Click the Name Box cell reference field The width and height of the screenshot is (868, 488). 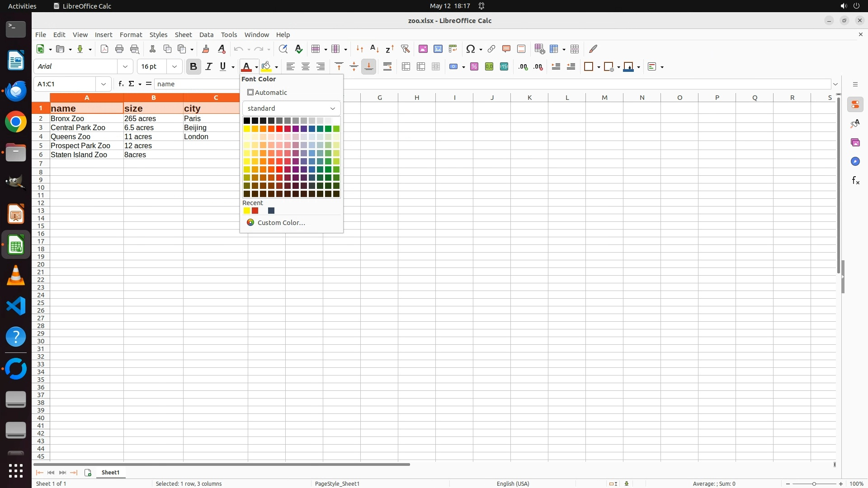click(66, 84)
